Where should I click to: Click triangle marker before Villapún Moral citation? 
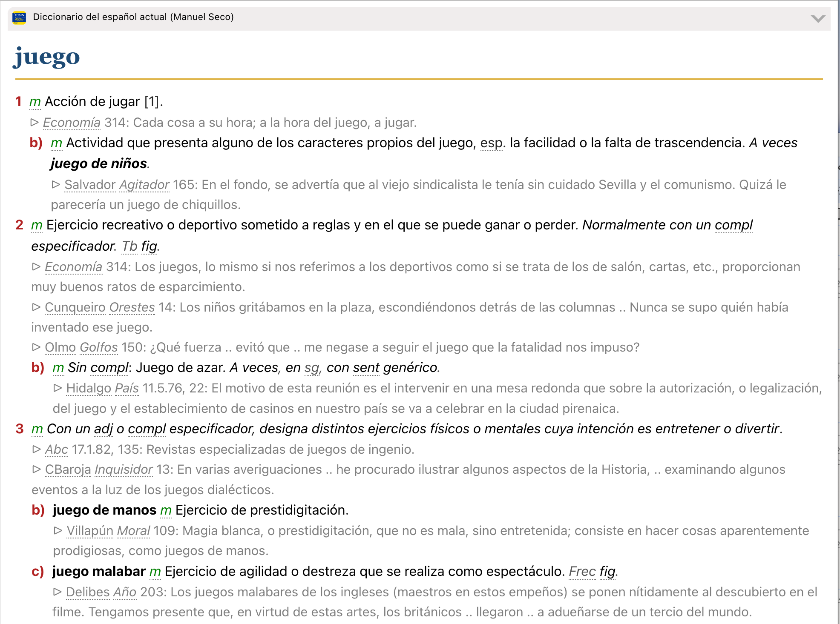58,531
